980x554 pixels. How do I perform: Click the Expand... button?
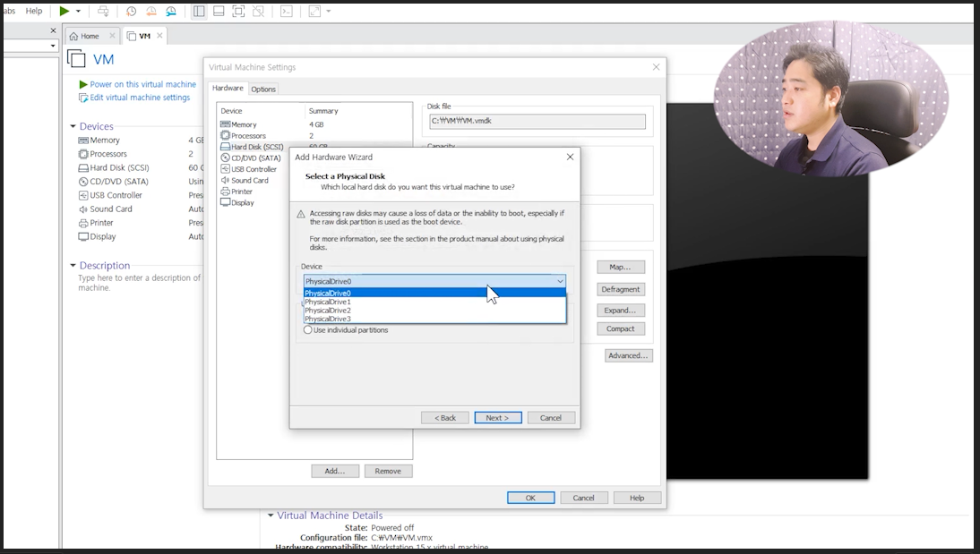620,311
